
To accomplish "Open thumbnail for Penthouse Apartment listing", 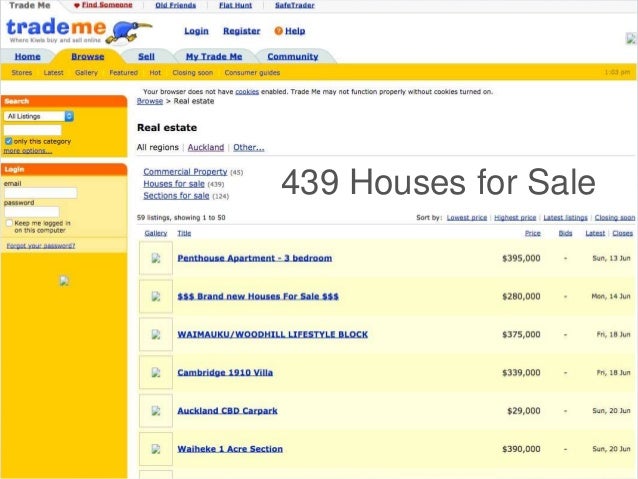I will click(x=156, y=258).
